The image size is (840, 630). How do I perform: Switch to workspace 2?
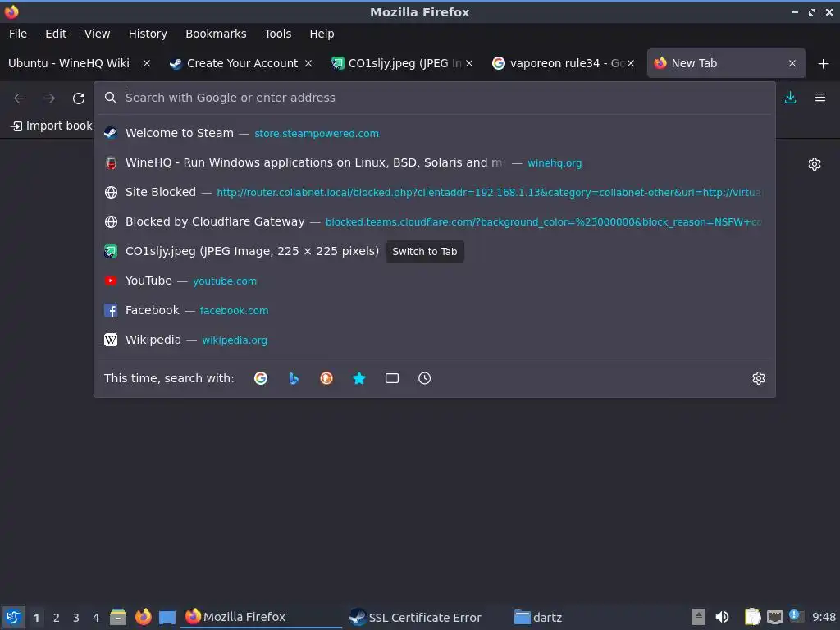[x=57, y=618]
